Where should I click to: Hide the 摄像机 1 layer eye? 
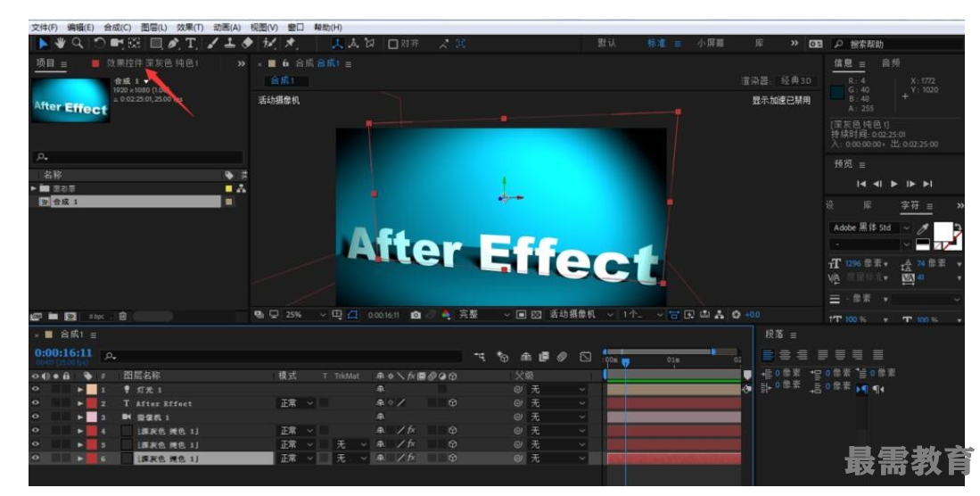tap(36, 417)
